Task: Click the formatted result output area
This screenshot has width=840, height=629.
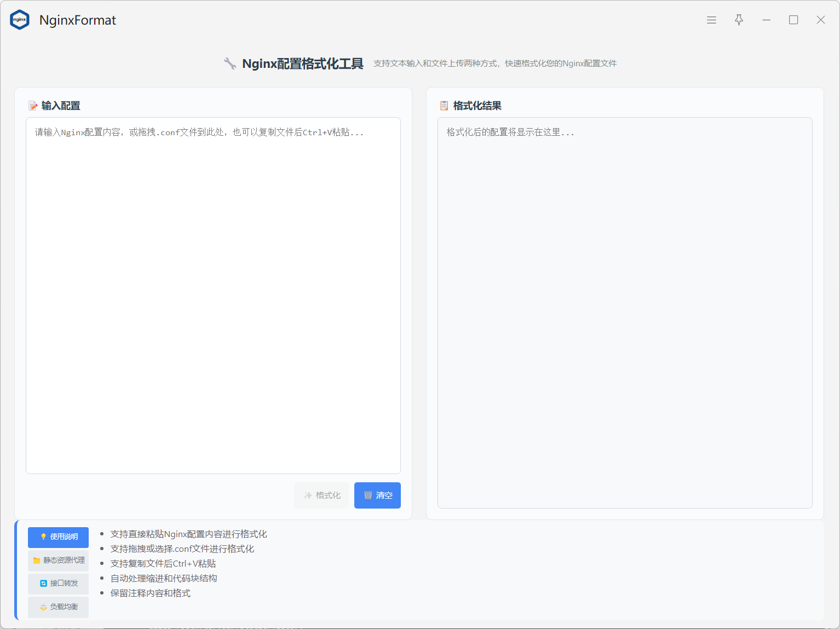Action: (625, 313)
